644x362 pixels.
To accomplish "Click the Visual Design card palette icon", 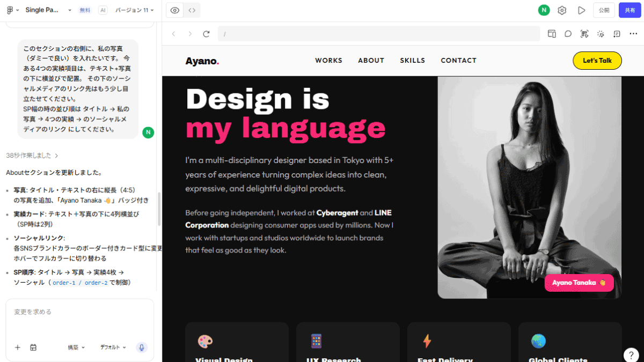I will (x=205, y=341).
